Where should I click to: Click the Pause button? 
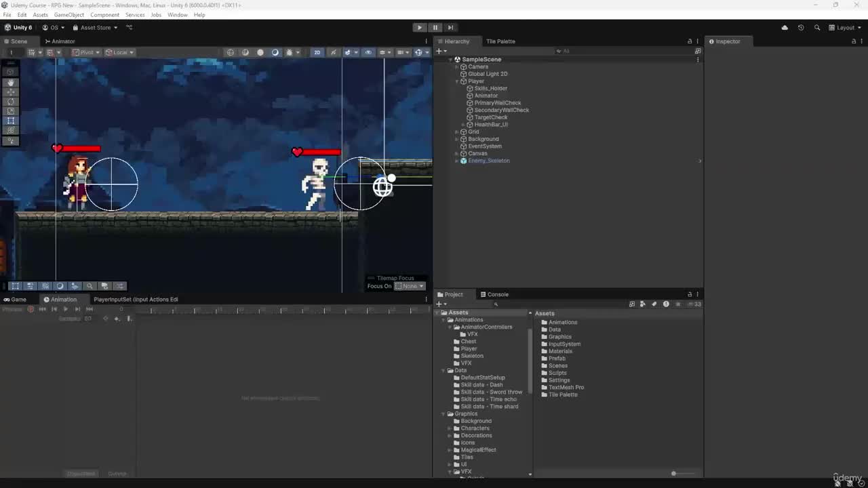coord(435,28)
